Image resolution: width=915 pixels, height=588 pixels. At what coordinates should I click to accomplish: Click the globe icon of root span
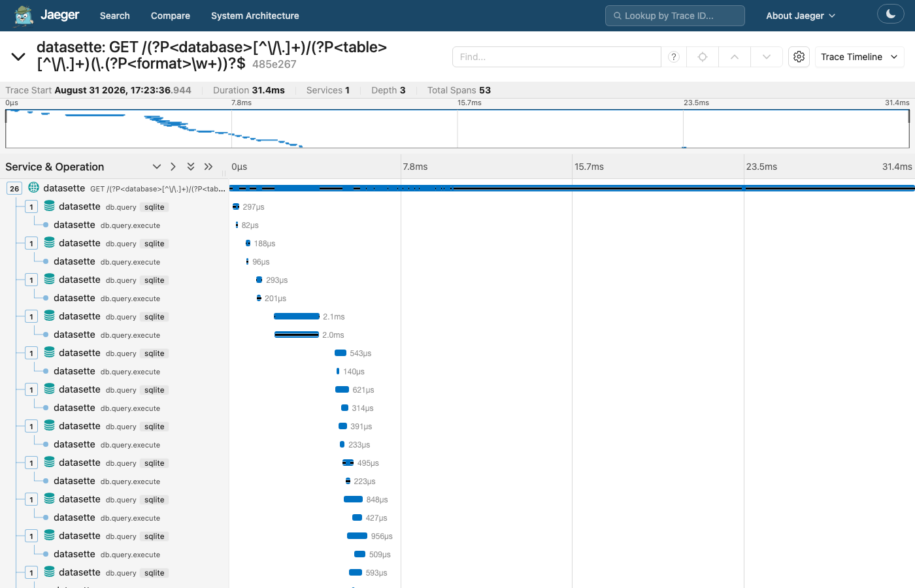pos(34,188)
